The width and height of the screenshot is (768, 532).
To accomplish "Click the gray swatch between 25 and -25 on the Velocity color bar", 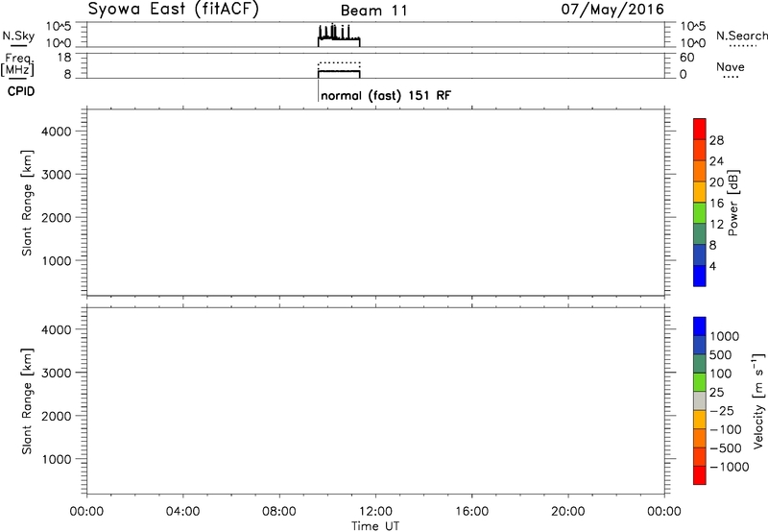I will (x=700, y=401).
